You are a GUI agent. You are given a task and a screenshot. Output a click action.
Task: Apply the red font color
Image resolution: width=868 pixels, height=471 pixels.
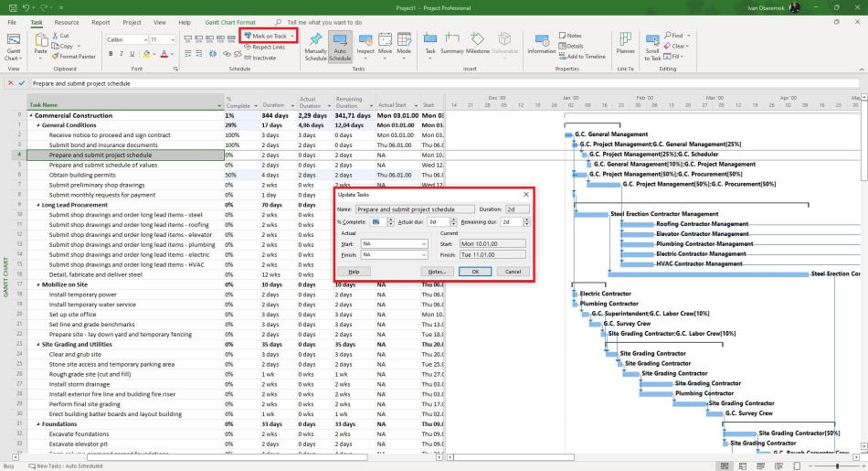[x=164, y=54]
